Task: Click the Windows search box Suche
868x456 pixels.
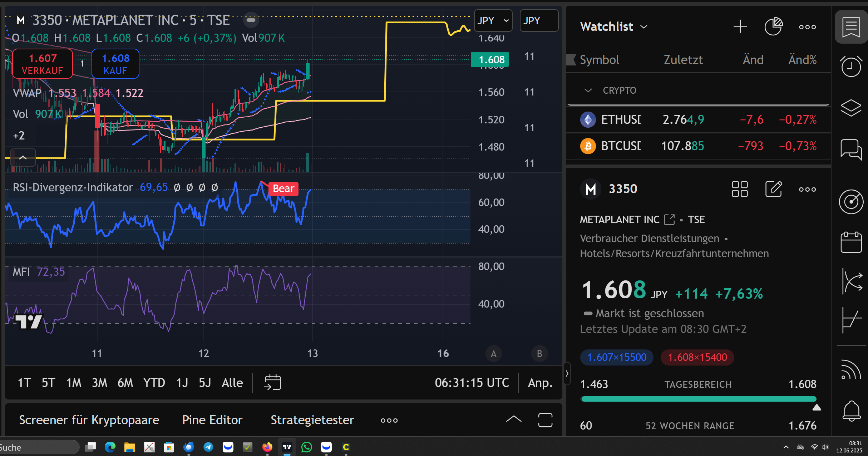Action: click(39, 447)
